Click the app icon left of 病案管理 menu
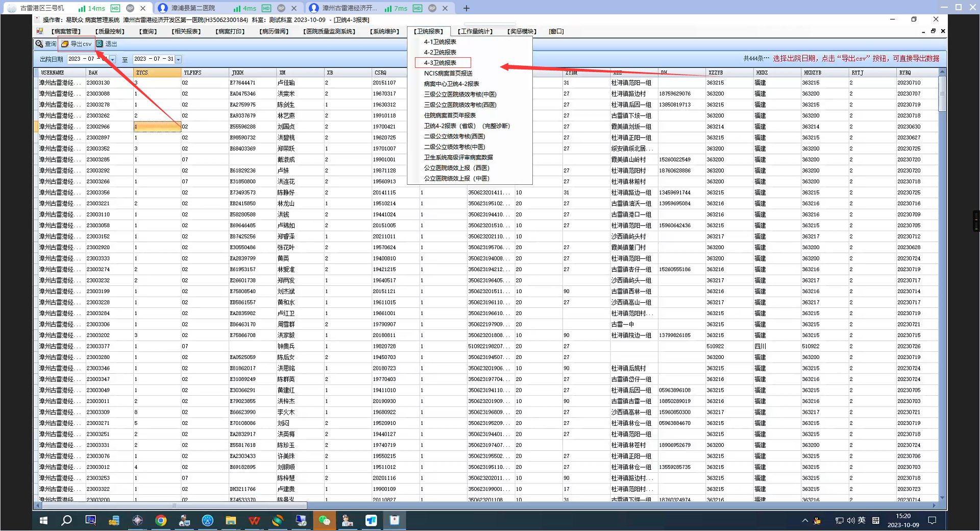Image resolution: width=980 pixels, height=531 pixels. click(39, 31)
